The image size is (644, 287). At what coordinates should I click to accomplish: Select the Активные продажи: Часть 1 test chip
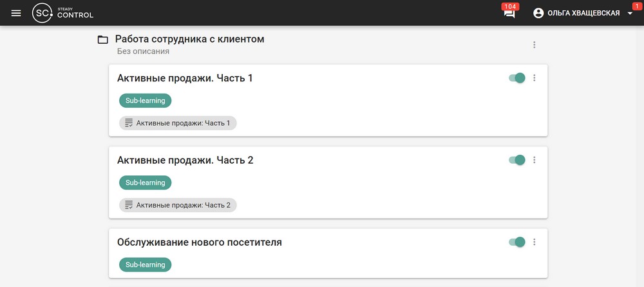178,123
